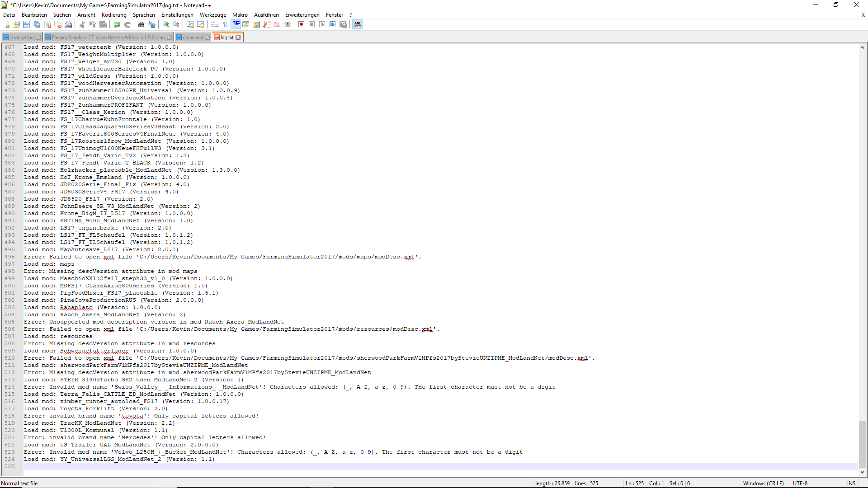Toggle show all characters pilcrow icon

[x=225, y=24]
